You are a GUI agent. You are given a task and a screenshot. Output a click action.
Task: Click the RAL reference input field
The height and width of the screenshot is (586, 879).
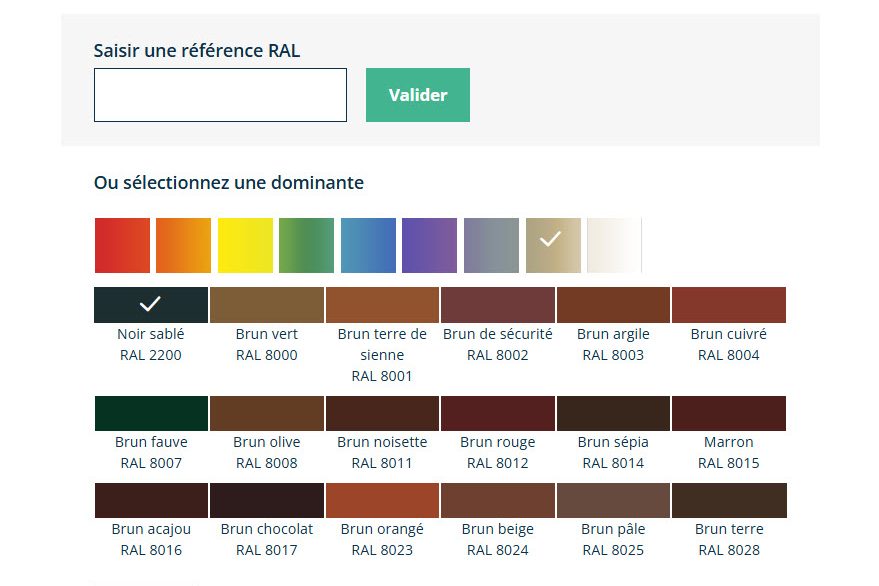[220, 95]
